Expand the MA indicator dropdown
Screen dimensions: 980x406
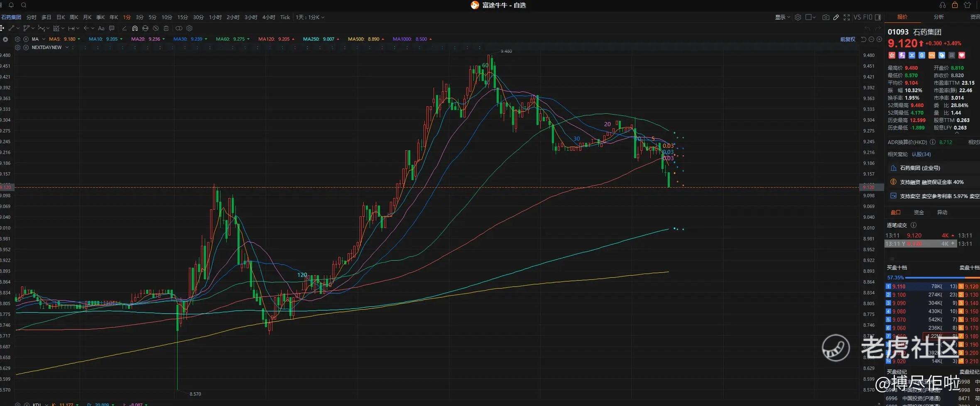point(44,39)
